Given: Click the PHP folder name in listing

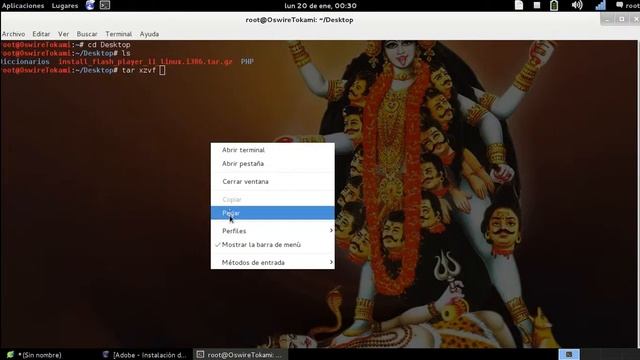Looking at the screenshot, I should pyautogui.click(x=247, y=62).
